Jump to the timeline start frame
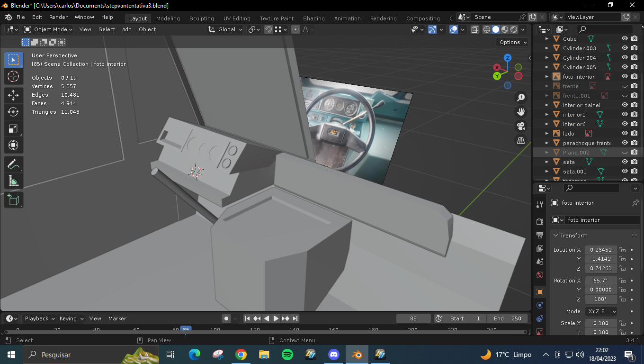This screenshot has width=644, height=364. point(247,318)
